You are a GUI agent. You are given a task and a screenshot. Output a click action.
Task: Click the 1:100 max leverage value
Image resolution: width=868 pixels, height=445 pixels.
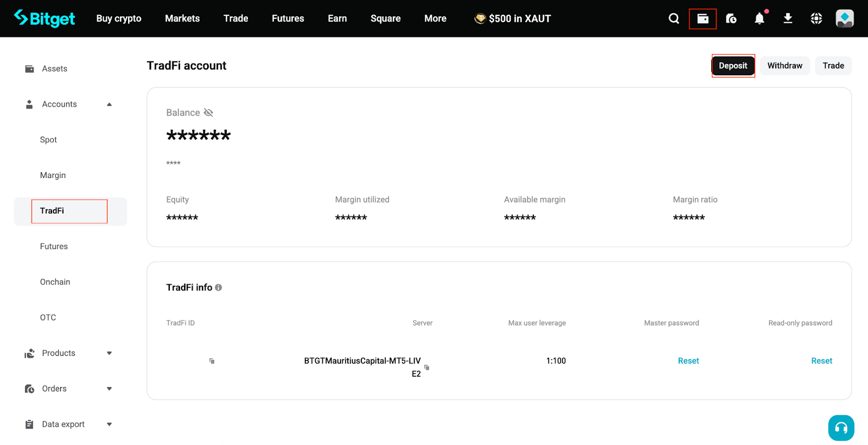point(556,361)
